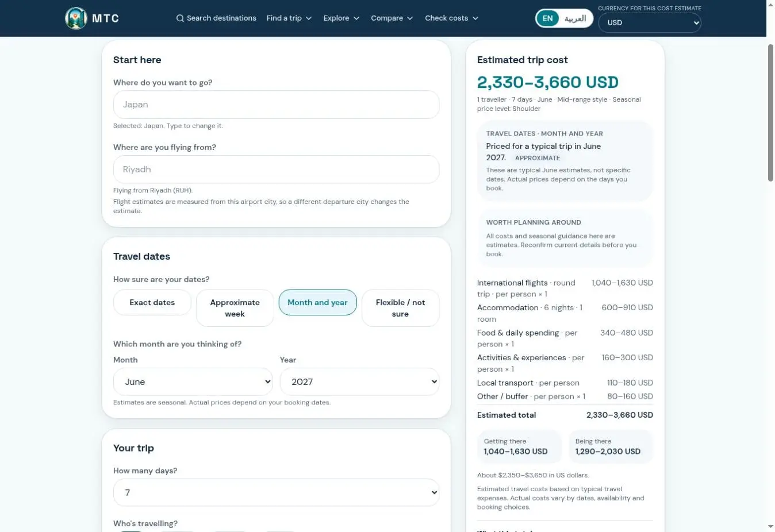This screenshot has height=532, width=775.
Task: Click the departure field showing Riyadh
Action: coord(277,169)
